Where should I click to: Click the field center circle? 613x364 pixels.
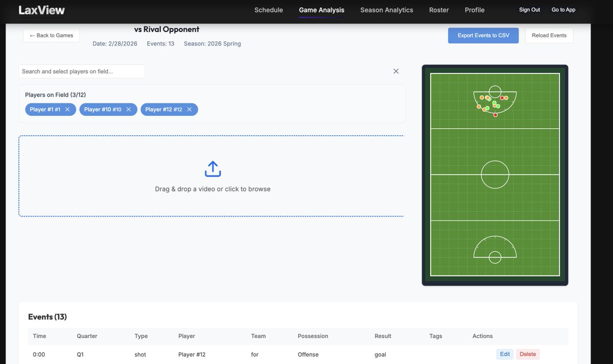[x=495, y=175]
